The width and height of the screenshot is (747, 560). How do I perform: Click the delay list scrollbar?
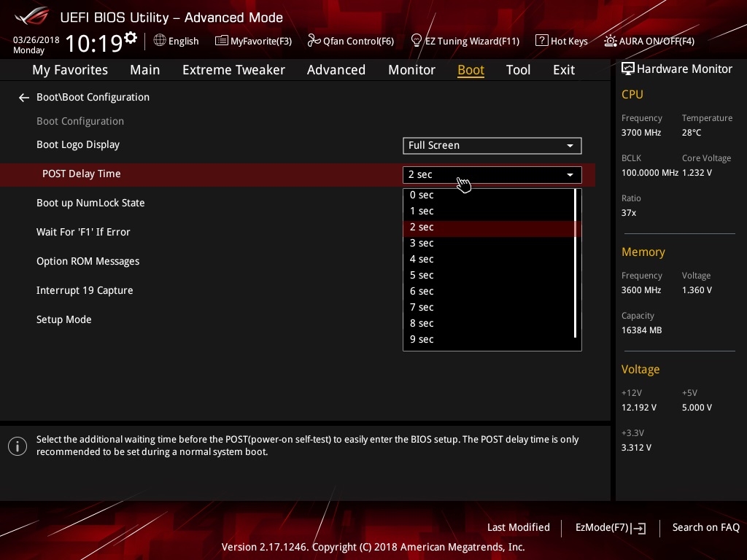(x=576, y=263)
